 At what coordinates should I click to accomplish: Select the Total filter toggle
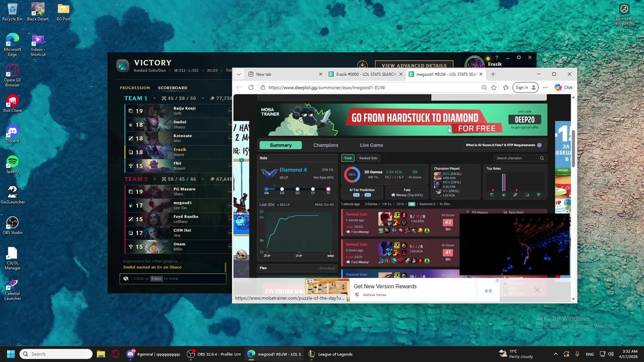(x=348, y=158)
